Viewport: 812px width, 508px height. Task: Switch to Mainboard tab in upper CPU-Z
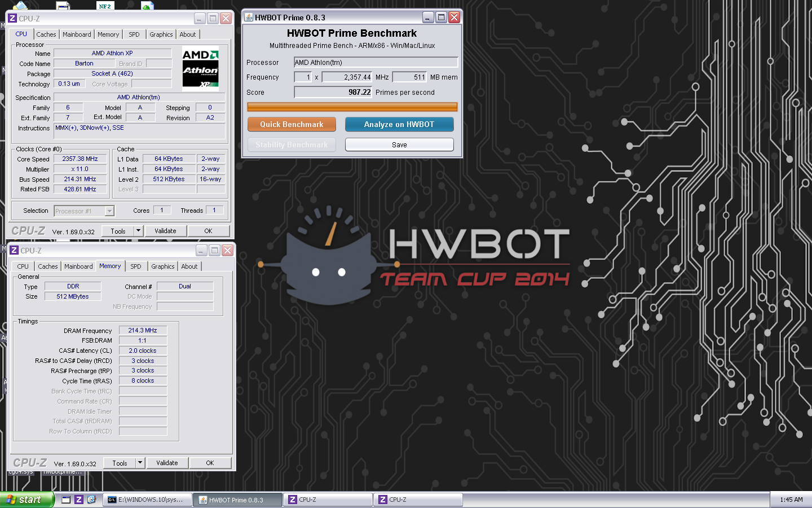pyautogui.click(x=77, y=34)
